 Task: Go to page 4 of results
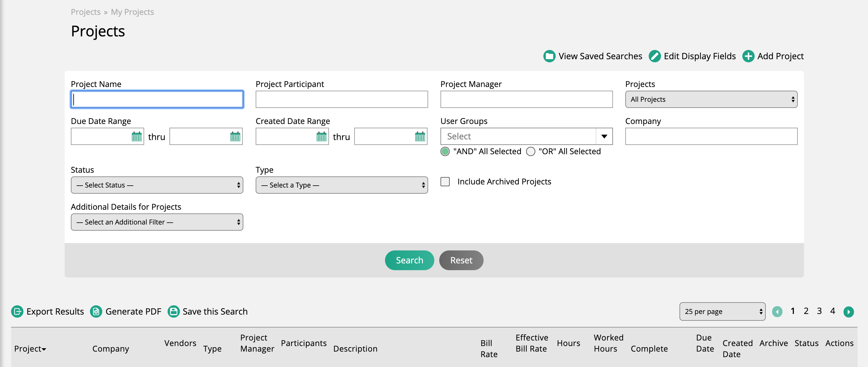pos(833,311)
